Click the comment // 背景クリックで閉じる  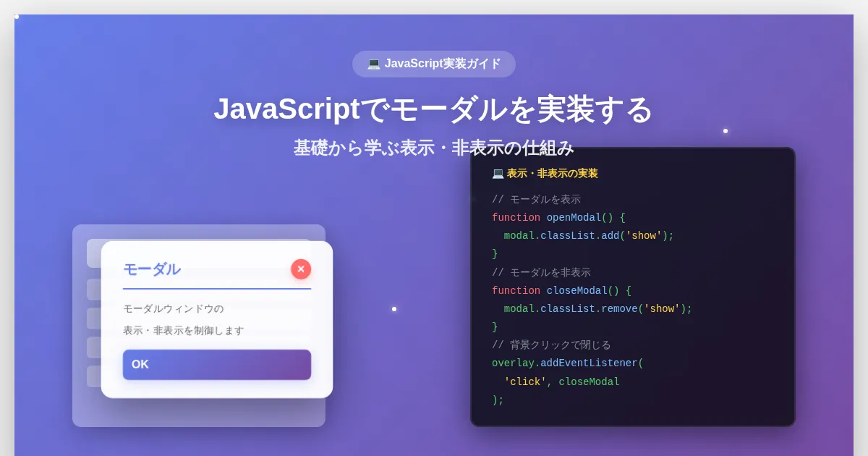[x=551, y=345]
